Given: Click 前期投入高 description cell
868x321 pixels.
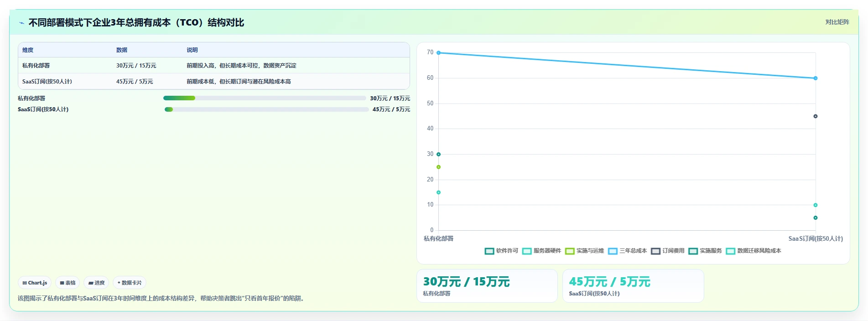Looking at the screenshot, I should click(x=241, y=66).
